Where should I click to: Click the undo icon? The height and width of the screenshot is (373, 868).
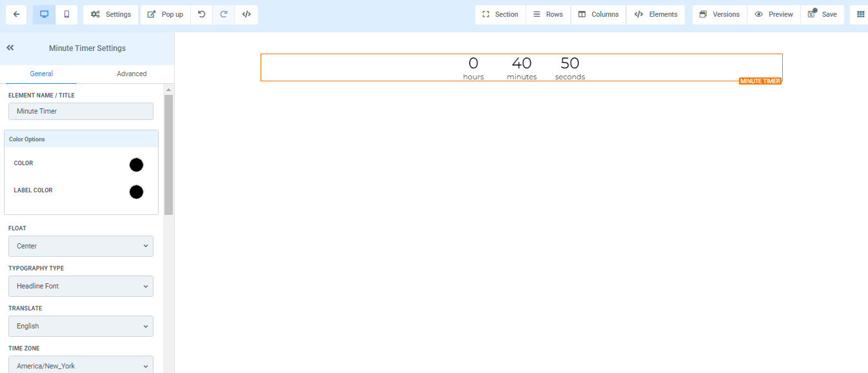[202, 14]
